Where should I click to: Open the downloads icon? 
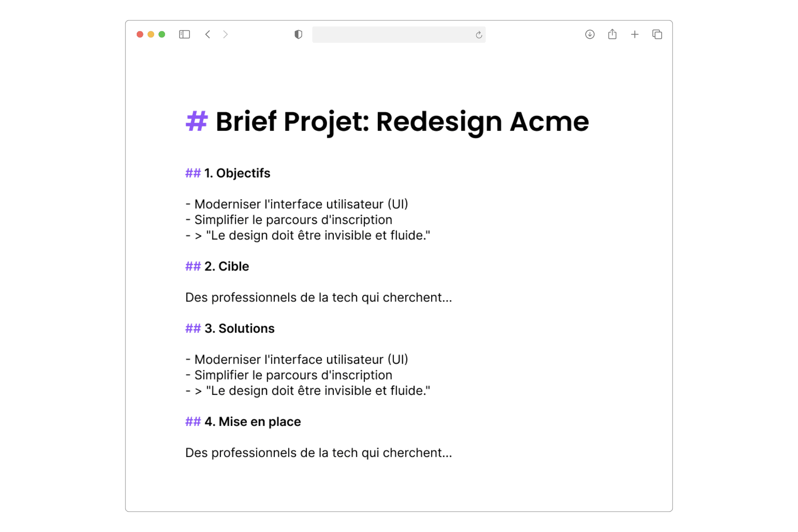tap(589, 34)
